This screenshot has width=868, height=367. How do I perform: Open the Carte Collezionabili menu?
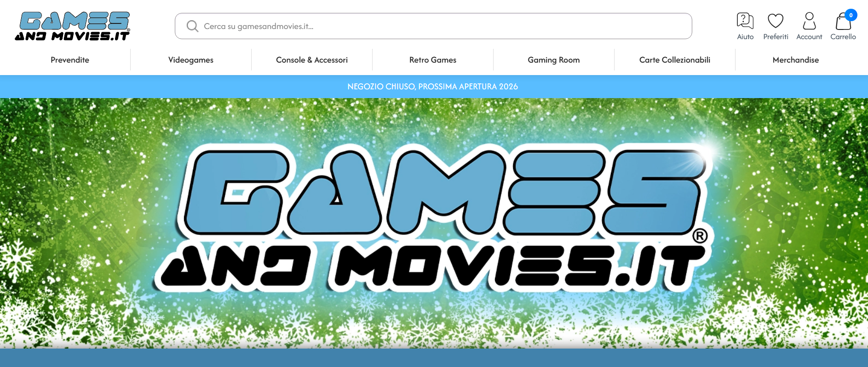pyautogui.click(x=675, y=60)
